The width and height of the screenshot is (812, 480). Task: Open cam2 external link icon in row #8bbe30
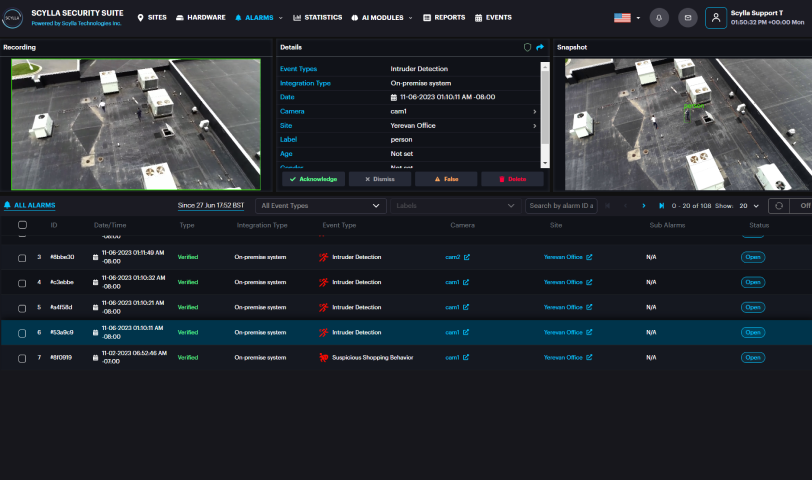pos(467,257)
